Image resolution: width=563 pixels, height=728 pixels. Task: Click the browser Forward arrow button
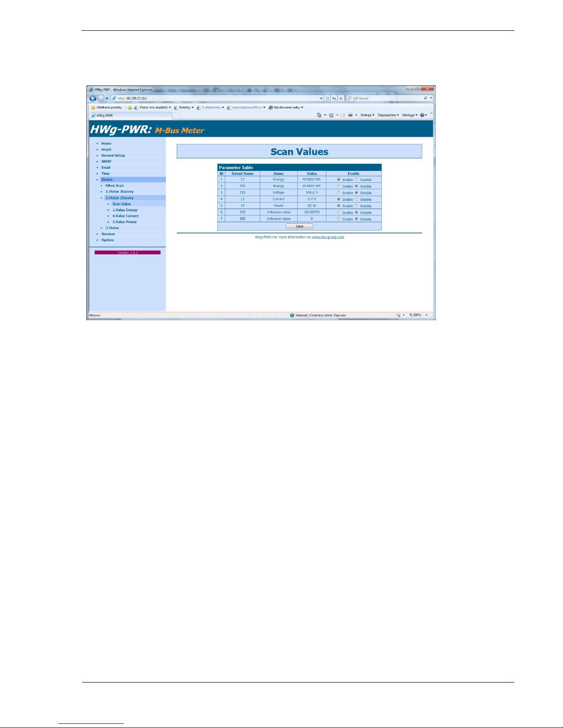coord(101,98)
